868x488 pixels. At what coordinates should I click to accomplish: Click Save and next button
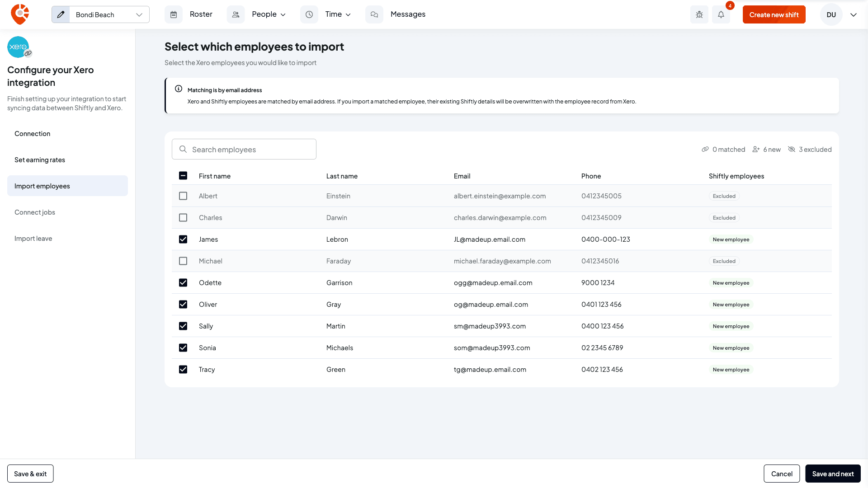(833, 474)
